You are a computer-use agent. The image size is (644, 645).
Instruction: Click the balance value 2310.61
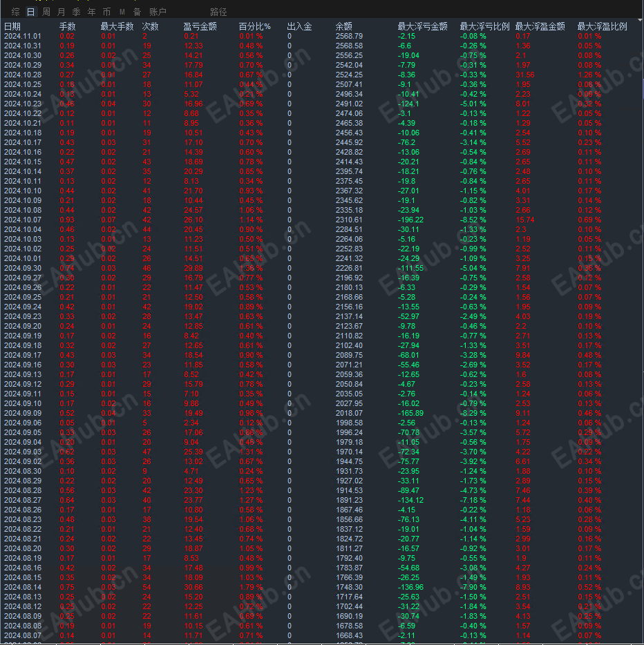349,220
